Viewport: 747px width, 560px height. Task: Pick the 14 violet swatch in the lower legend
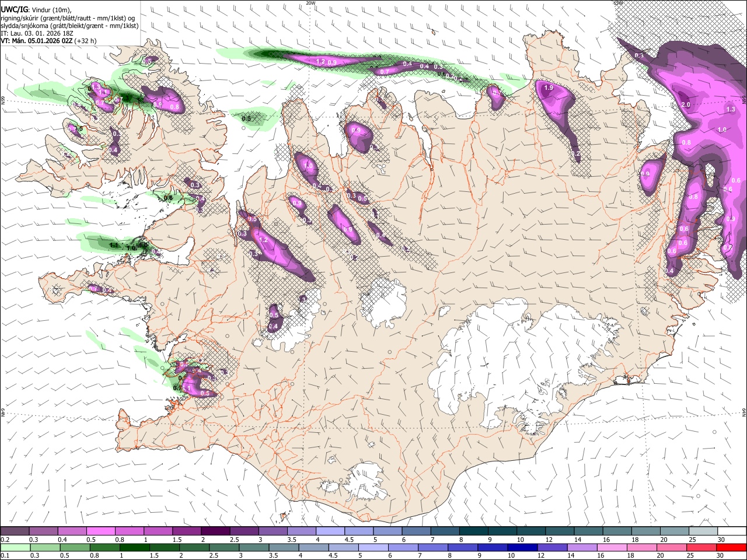click(x=582, y=547)
